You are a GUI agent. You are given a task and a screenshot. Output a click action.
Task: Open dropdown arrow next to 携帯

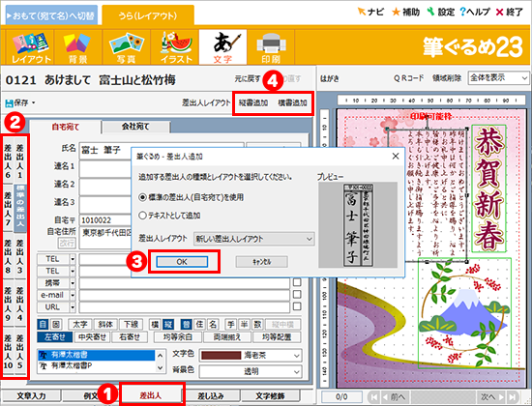click(73, 283)
